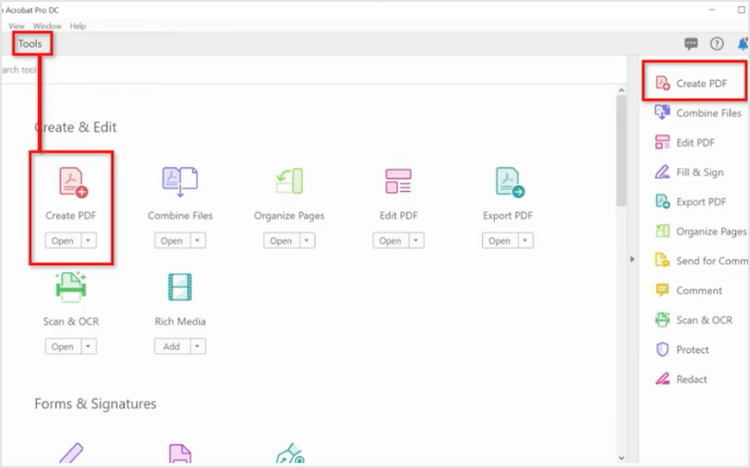Screen dimensions: 750x468
Task: Click the 'Rich Media' label text
Action: [180, 321]
